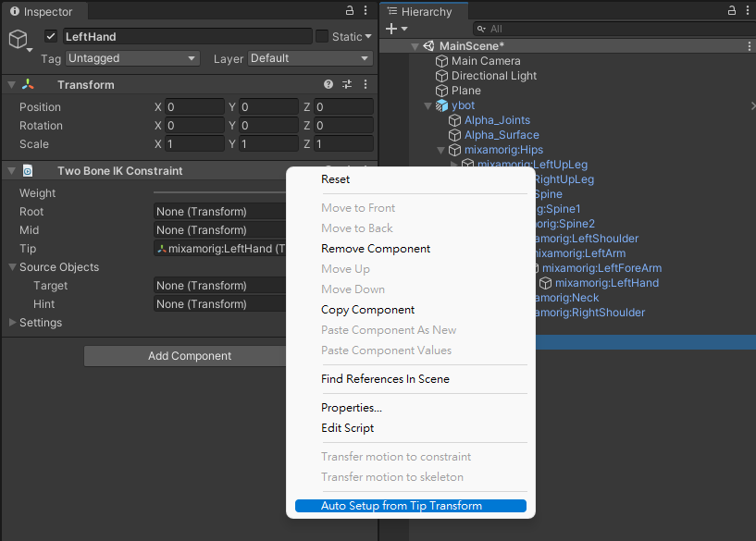Select mixamorig:Spine2 in the Hierarchy
This screenshot has width=756, height=541.
[x=565, y=224]
